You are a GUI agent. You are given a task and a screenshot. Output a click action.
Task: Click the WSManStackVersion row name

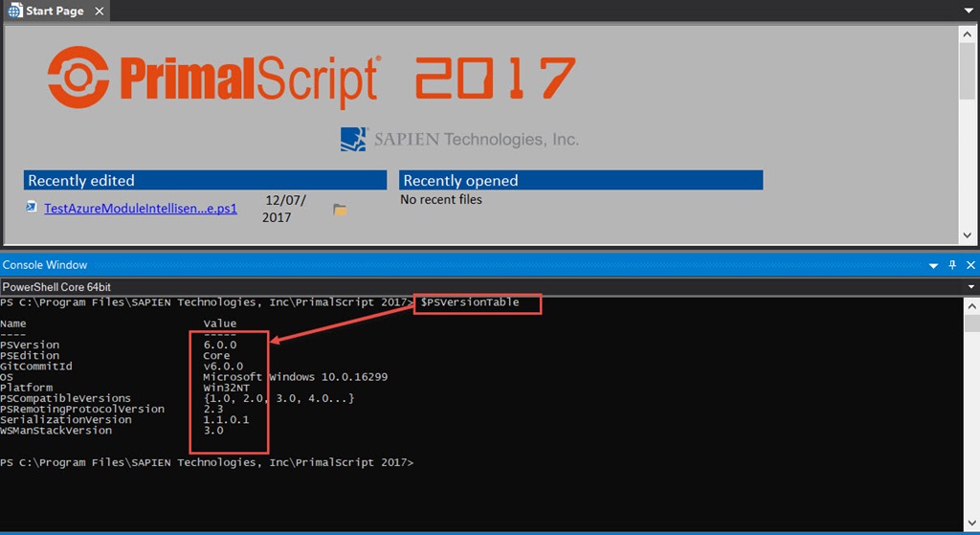coord(56,430)
